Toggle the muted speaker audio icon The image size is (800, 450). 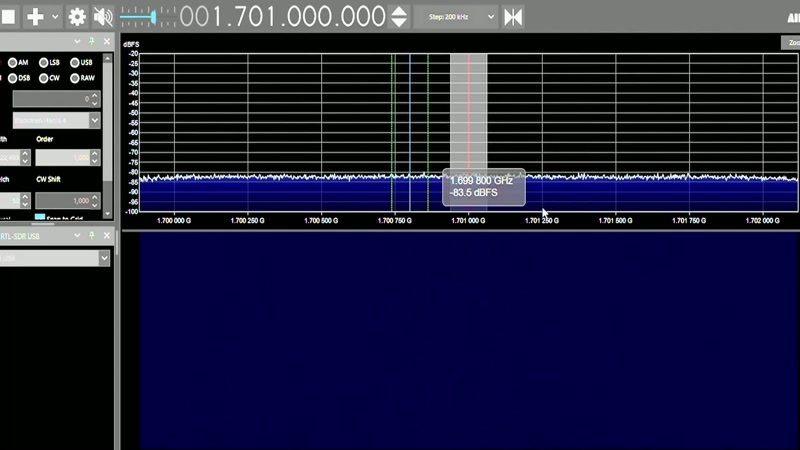tap(103, 17)
